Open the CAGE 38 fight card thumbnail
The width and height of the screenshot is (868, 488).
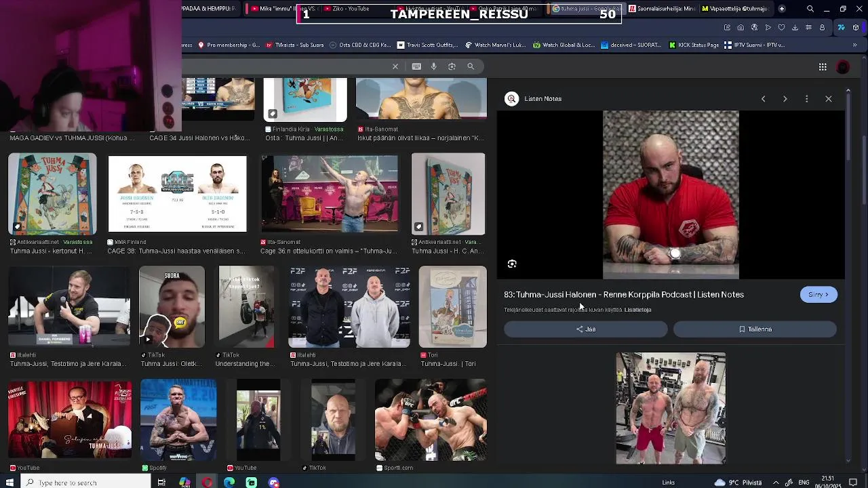[177, 194]
